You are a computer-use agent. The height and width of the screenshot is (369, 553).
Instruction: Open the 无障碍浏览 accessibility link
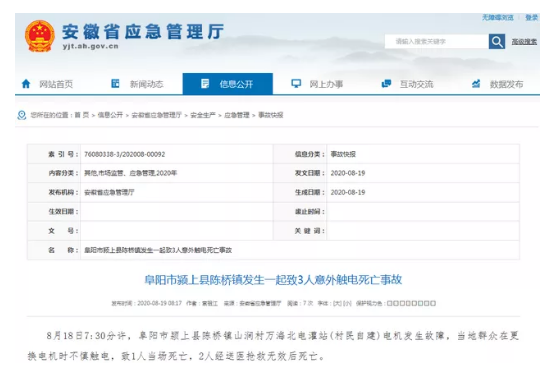498,17
